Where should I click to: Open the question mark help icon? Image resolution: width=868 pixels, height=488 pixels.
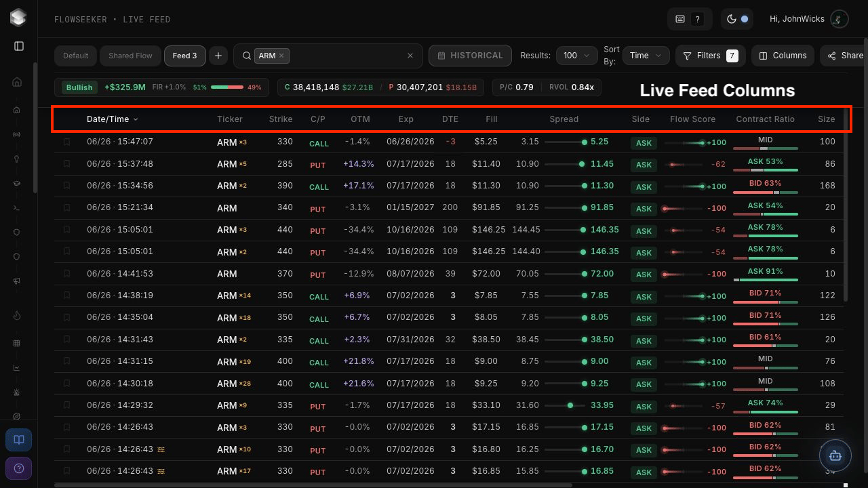pyautogui.click(x=19, y=468)
